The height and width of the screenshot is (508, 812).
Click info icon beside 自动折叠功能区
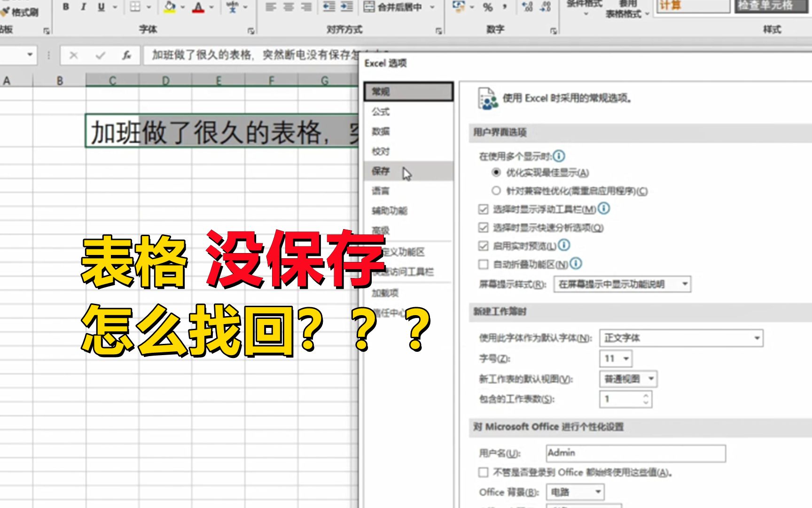coord(576,263)
